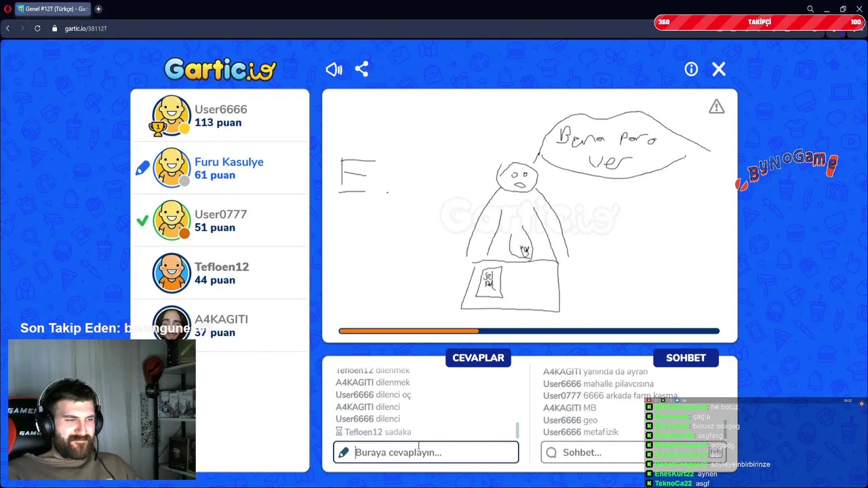Click the drawing canvas speech bubble sketch
The height and width of the screenshot is (488, 868).
coord(620,145)
